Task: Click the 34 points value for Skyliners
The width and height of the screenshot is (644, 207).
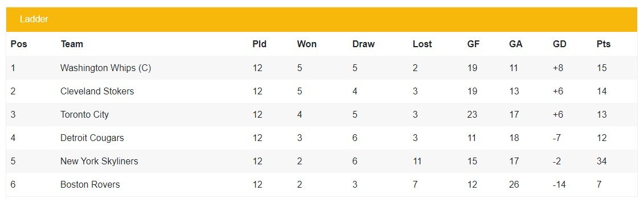Action: click(601, 161)
